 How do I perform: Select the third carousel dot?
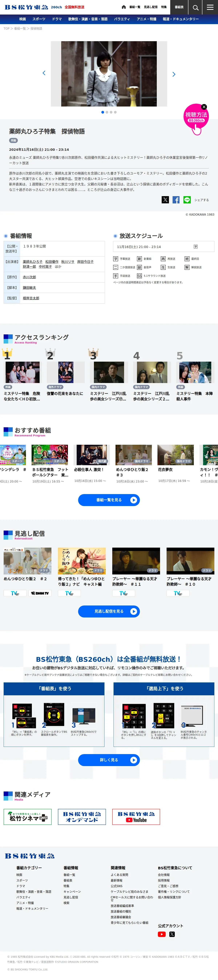[111, 112]
